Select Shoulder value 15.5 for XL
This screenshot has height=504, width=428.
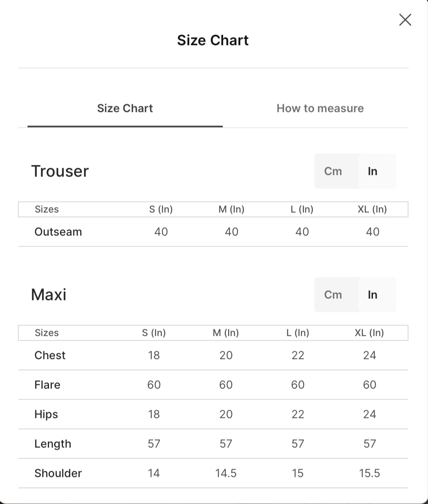point(369,473)
